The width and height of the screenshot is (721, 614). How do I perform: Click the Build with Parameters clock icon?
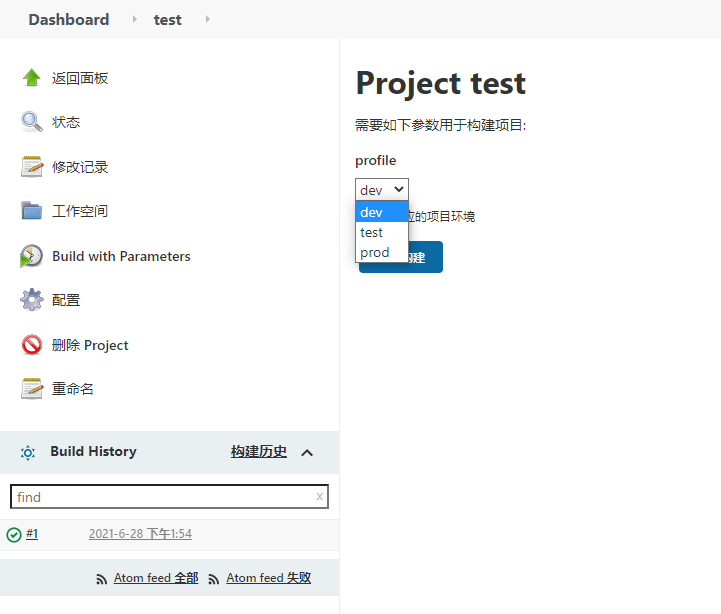point(32,256)
